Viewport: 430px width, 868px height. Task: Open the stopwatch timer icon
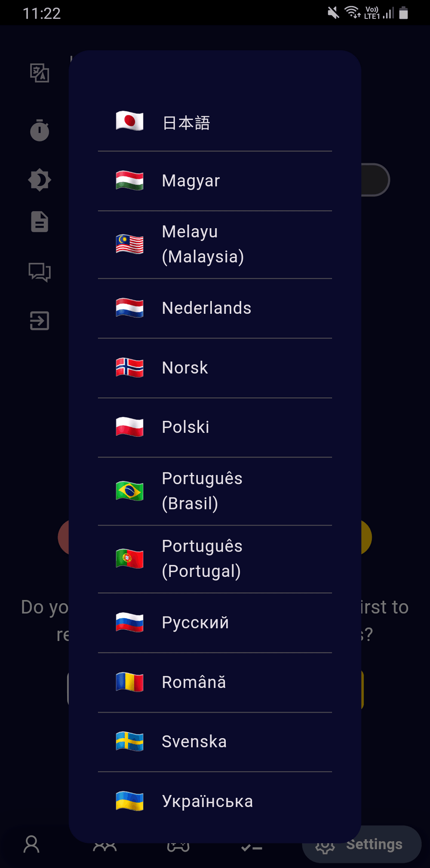coord(40,130)
